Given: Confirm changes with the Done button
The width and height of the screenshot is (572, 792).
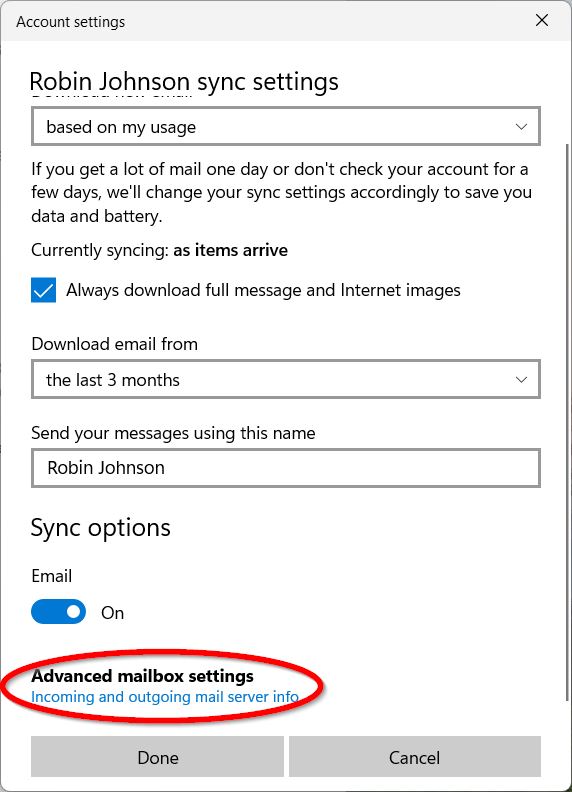Looking at the screenshot, I should [x=158, y=757].
